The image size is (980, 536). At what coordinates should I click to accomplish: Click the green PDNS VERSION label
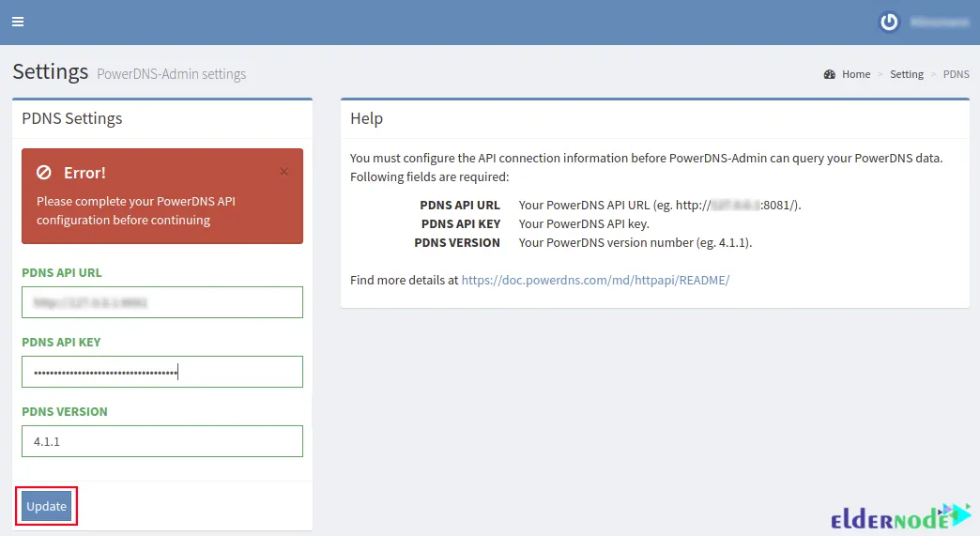pos(65,412)
